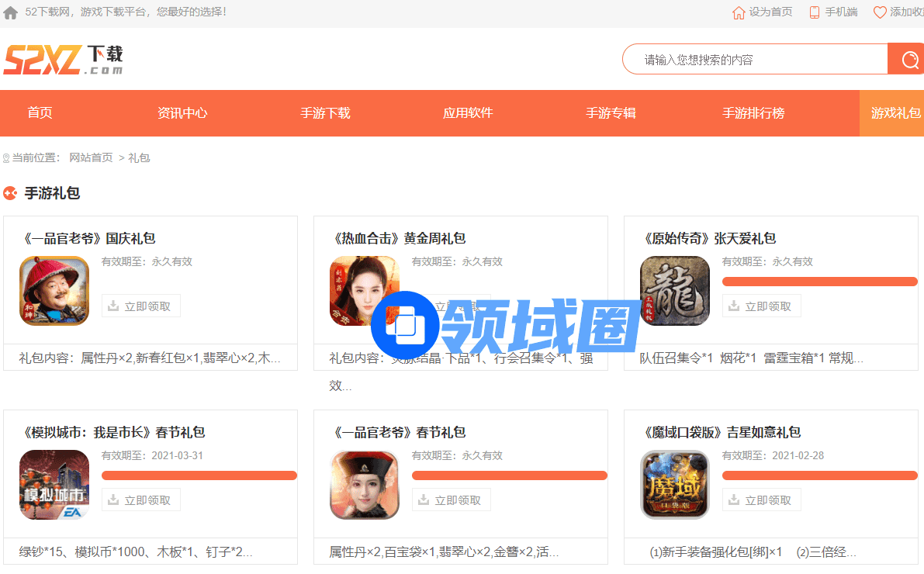Click the progress bar of 吉星如意礼包
The image size is (924, 574).
click(x=819, y=475)
